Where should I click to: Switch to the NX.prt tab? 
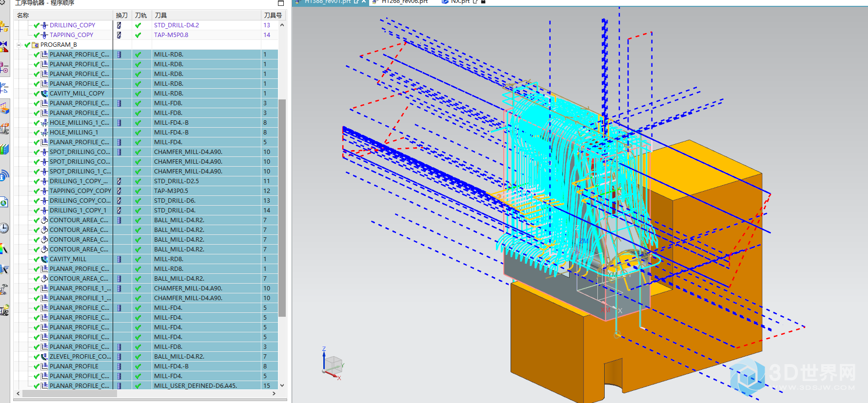coord(460,1)
